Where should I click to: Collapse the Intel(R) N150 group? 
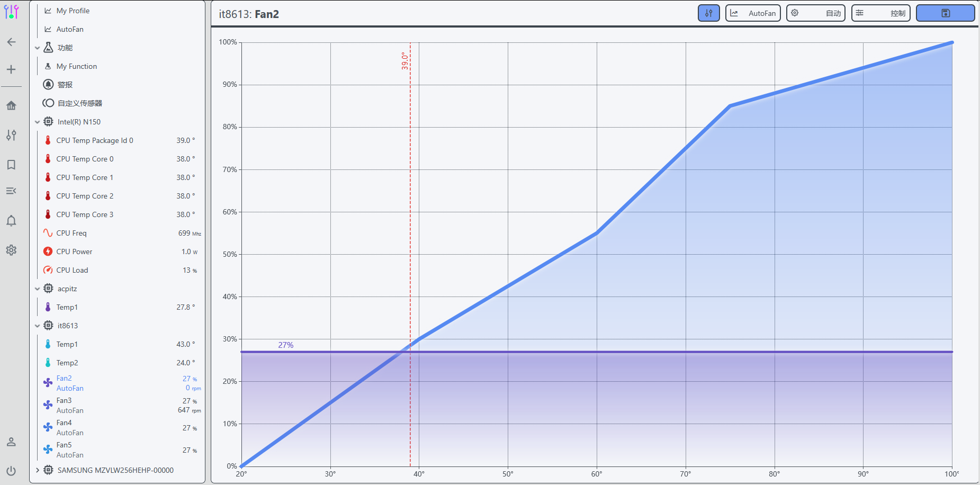tap(37, 122)
